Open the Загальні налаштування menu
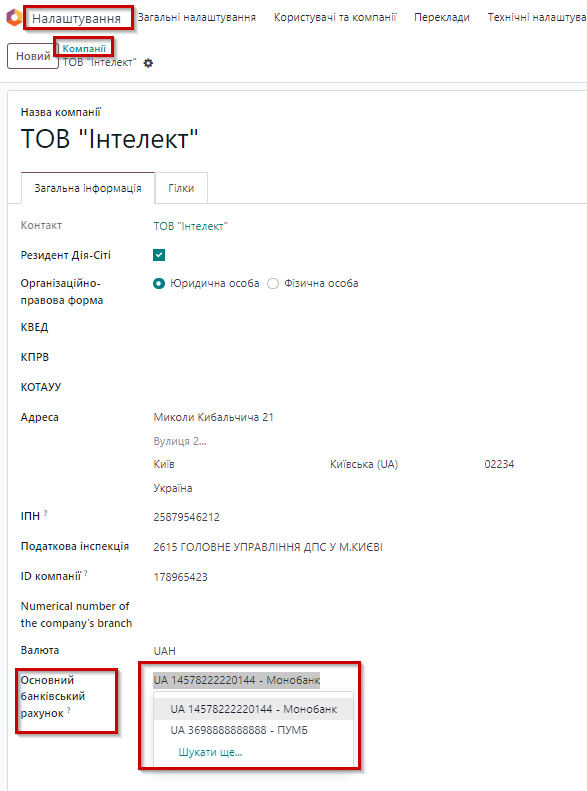 (197, 17)
